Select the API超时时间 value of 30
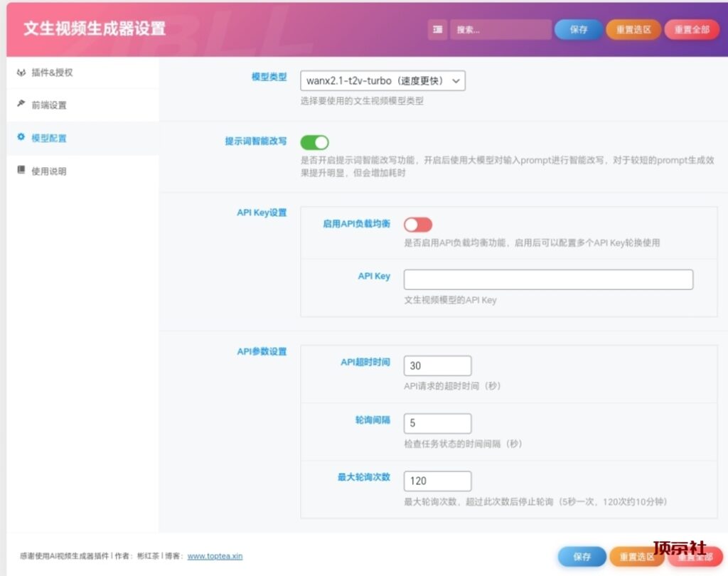Viewport: 728px width, 576px height. point(437,366)
